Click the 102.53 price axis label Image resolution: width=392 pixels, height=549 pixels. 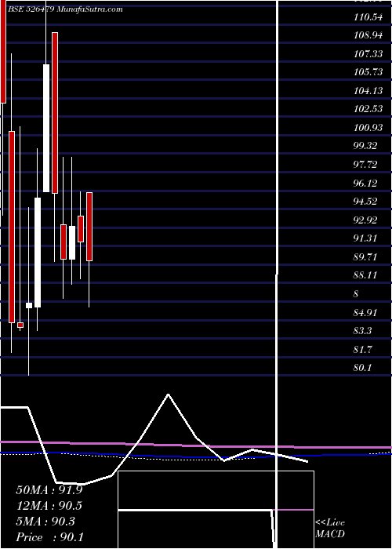[368, 109]
